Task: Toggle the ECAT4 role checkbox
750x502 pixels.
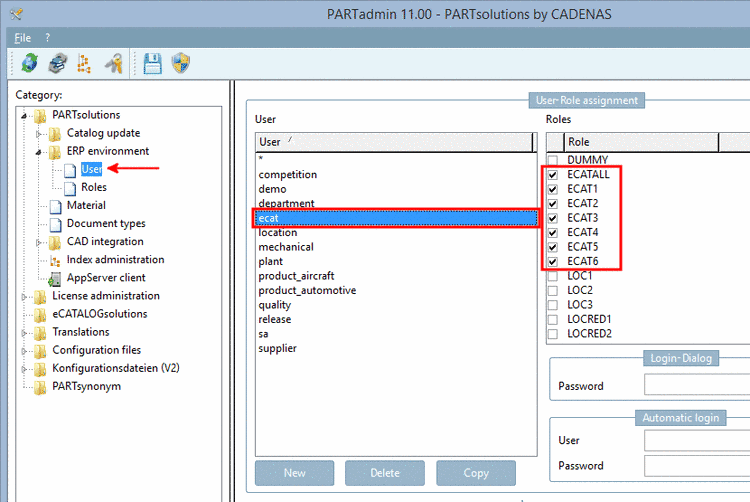Action: (553, 233)
